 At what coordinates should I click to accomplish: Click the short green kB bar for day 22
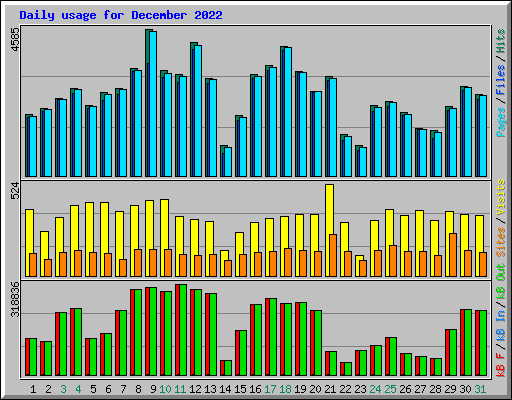click(x=348, y=369)
